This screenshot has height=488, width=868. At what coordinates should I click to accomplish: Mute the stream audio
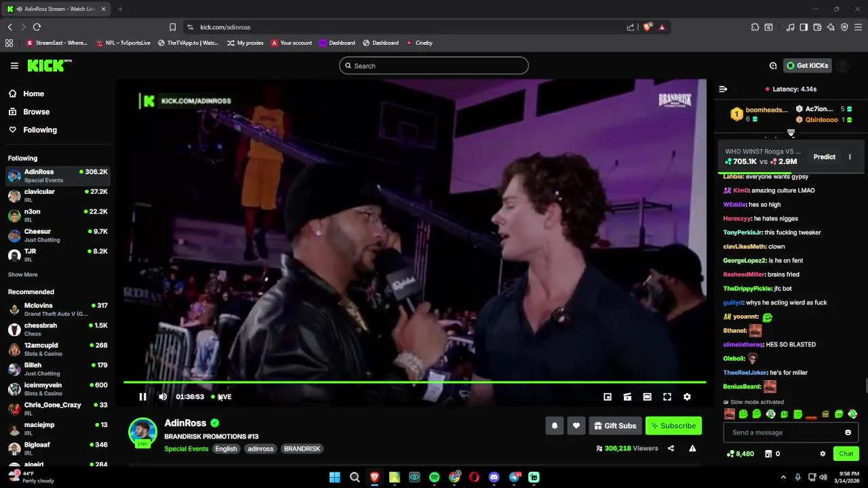coord(163,396)
